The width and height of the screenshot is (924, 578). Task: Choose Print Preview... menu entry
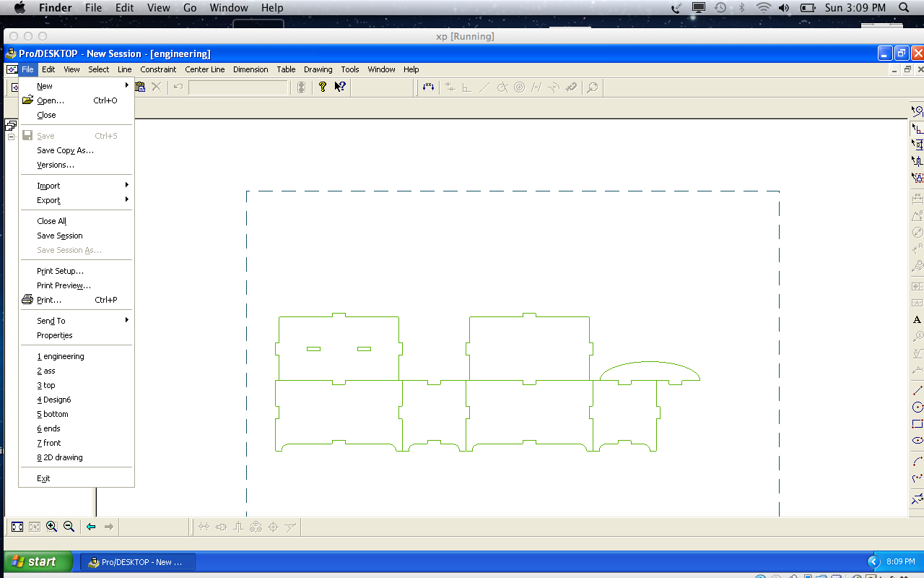(x=77, y=285)
